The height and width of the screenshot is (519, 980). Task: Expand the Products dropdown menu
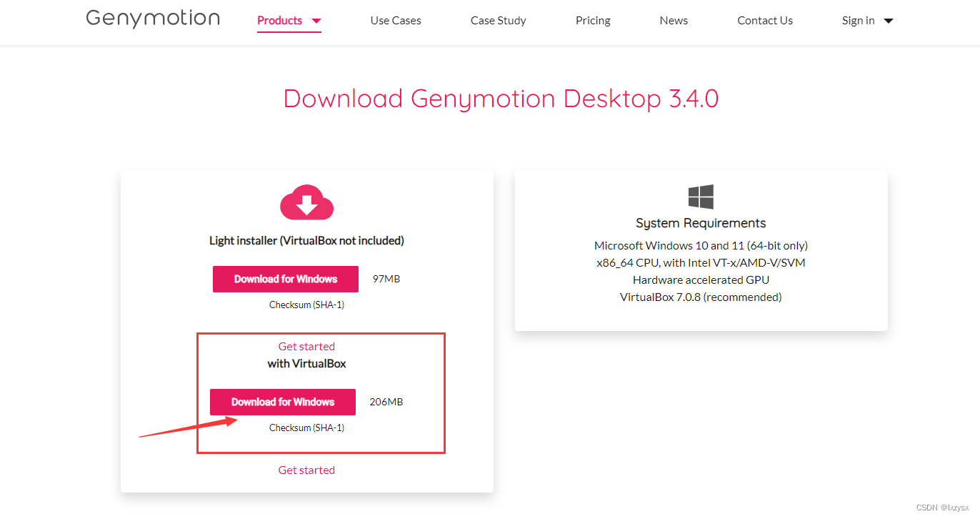pos(289,21)
